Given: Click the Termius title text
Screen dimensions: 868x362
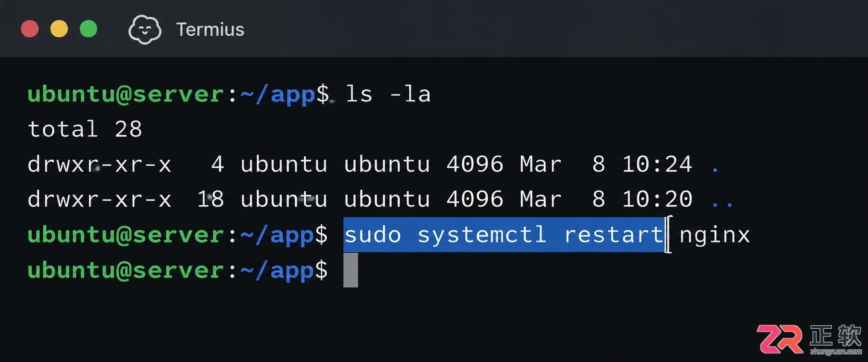Looking at the screenshot, I should [210, 29].
